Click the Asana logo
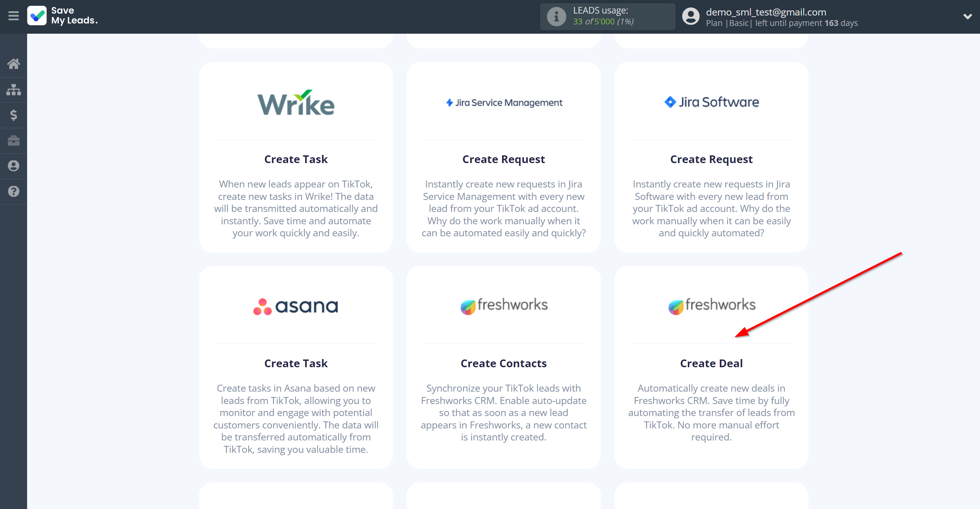 click(x=296, y=306)
